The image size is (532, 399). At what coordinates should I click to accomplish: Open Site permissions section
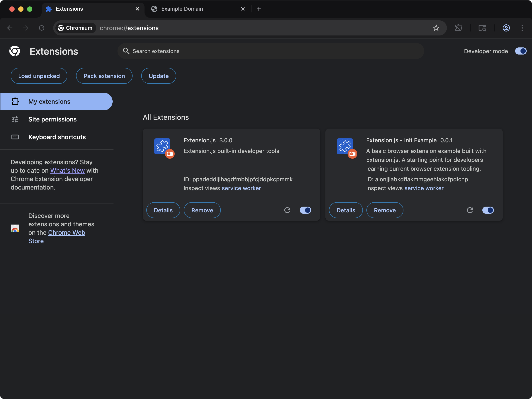pos(56,119)
